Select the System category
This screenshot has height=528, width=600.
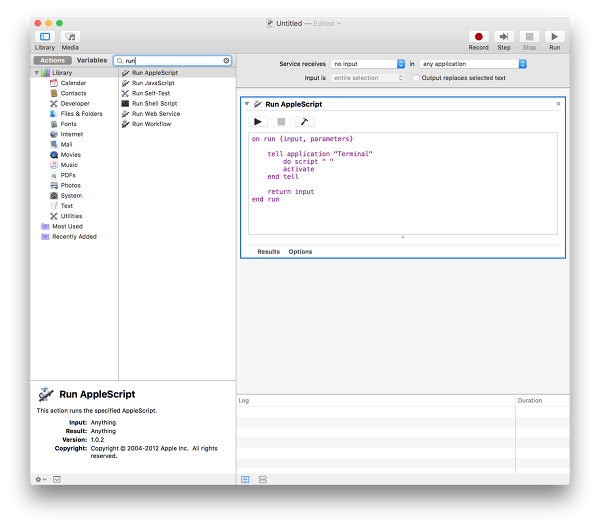pos(71,196)
